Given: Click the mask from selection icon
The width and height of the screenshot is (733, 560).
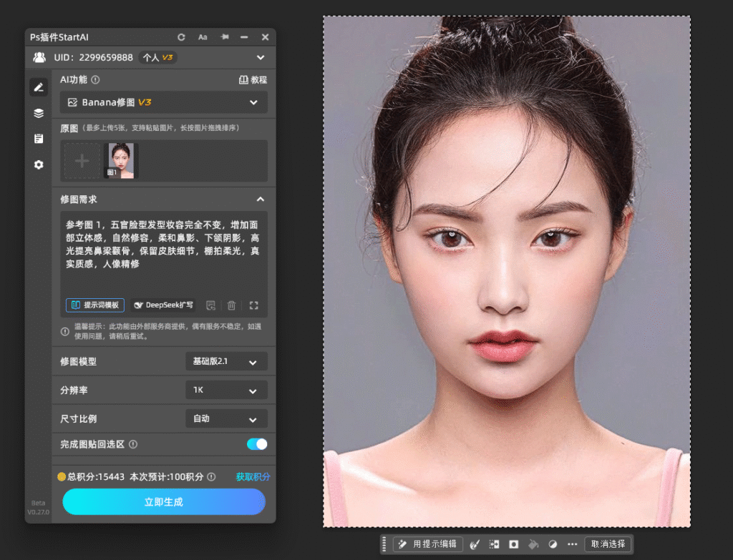Looking at the screenshot, I should click(x=514, y=544).
